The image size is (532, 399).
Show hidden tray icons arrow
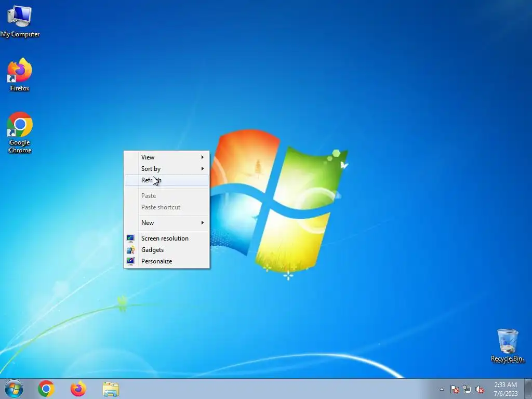click(442, 389)
